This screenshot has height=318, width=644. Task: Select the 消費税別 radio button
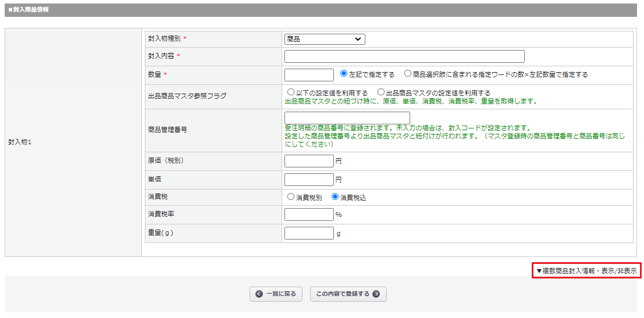[x=291, y=196]
